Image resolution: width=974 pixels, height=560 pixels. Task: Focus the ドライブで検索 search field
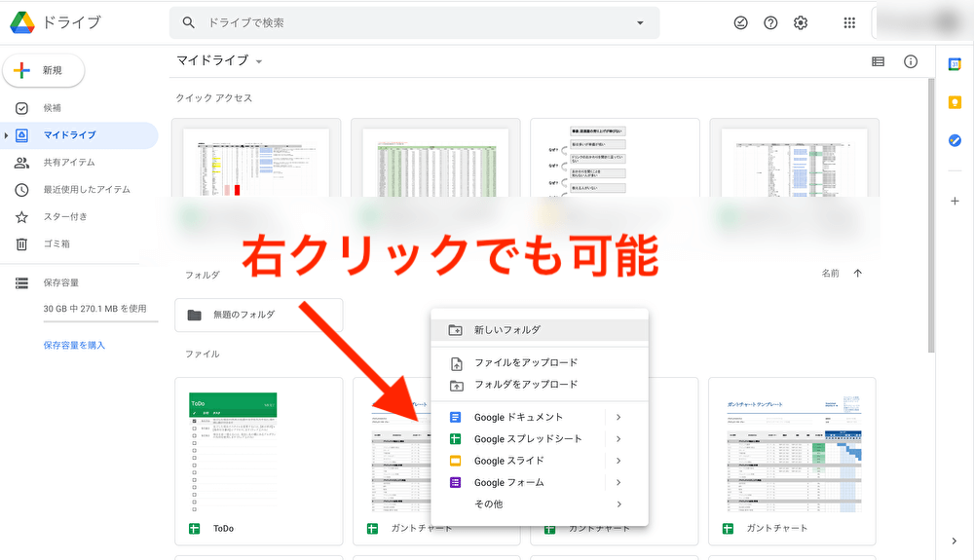(414, 23)
